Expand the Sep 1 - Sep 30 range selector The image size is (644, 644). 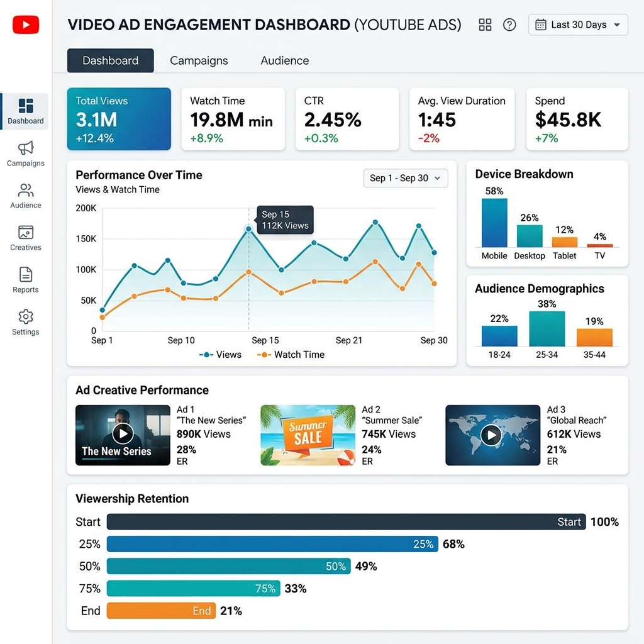(x=406, y=178)
